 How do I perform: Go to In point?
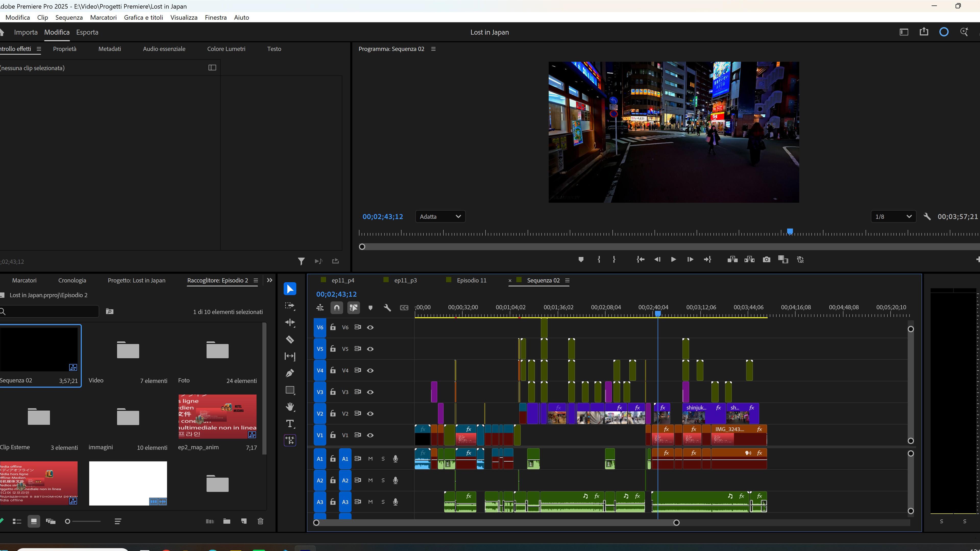pos(641,259)
